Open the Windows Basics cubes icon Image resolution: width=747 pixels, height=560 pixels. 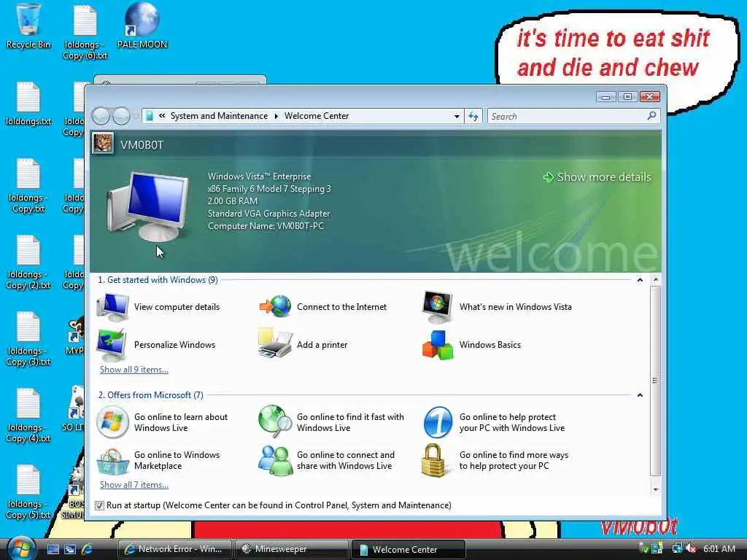(x=438, y=345)
